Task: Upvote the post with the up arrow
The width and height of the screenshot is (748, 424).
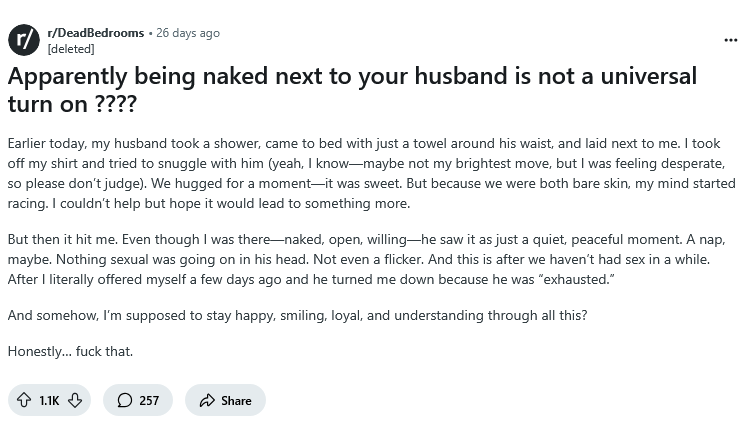Action: [24, 400]
